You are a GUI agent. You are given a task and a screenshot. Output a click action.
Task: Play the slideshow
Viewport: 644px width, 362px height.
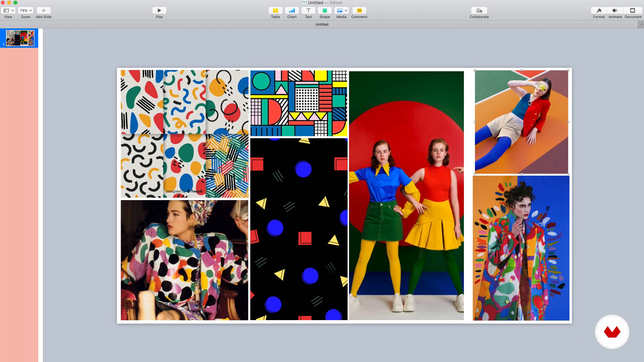159,11
